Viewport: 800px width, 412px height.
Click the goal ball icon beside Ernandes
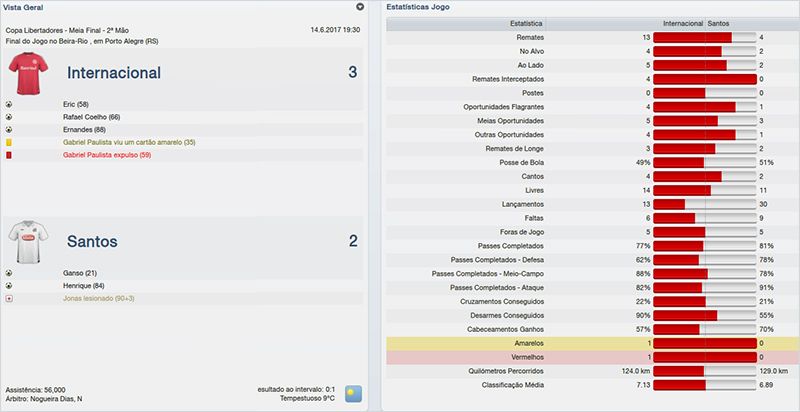coord(9,130)
